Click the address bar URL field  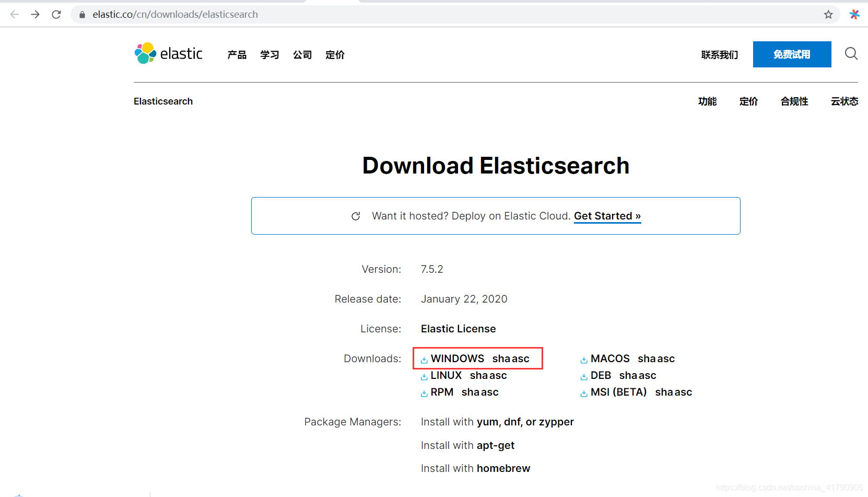(x=454, y=15)
